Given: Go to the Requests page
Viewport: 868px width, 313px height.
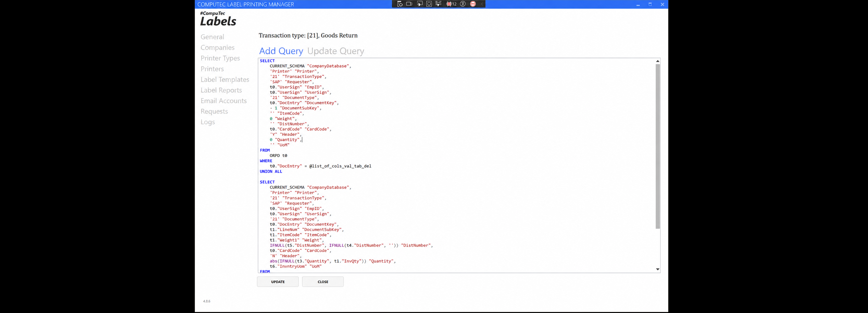Looking at the screenshot, I should coord(214,112).
